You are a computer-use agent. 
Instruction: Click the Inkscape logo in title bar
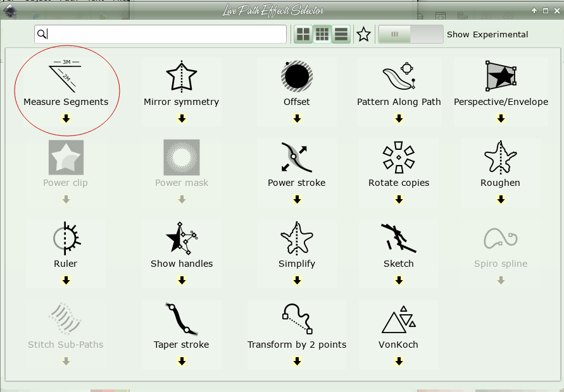pos(10,11)
